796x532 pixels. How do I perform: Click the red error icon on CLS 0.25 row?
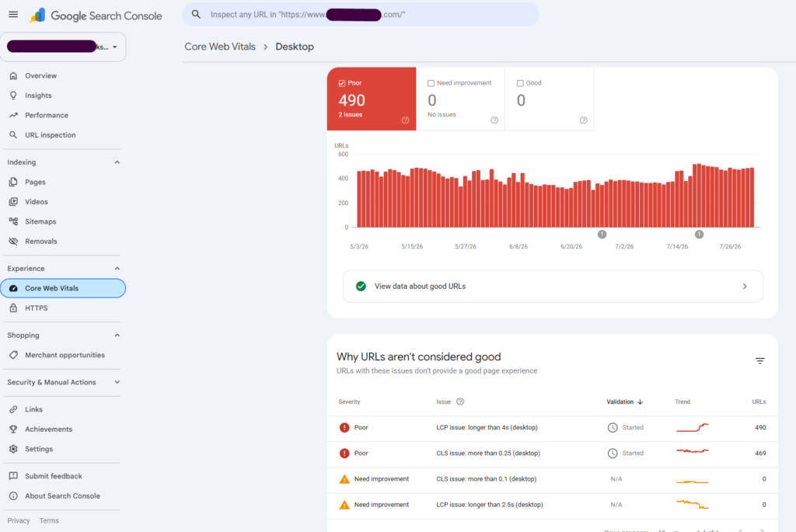point(344,454)
